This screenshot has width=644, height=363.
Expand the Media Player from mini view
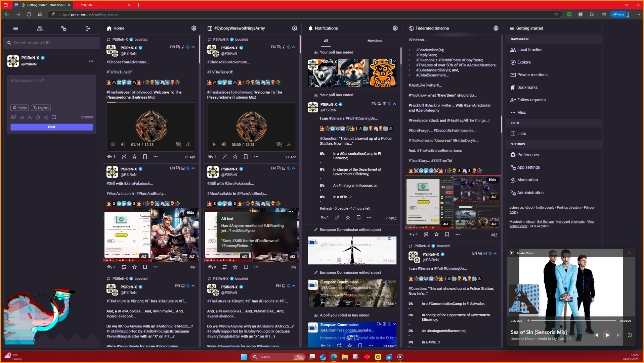(630, 335)
